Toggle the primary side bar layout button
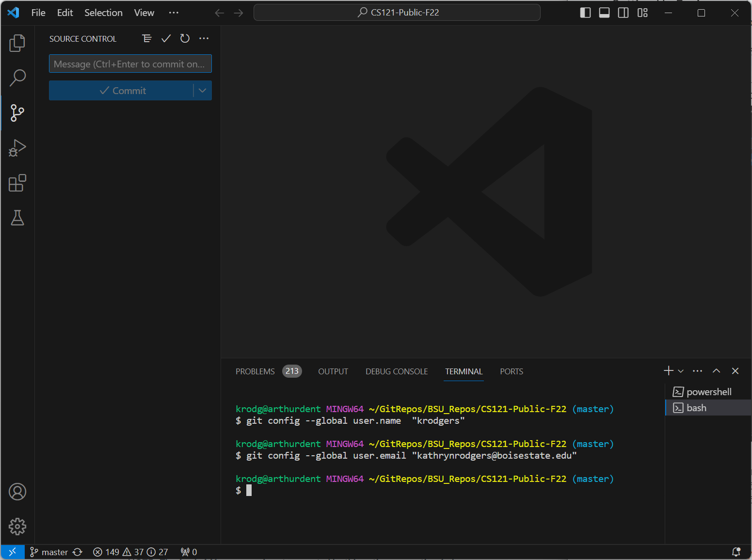 (x=585, y=13)
